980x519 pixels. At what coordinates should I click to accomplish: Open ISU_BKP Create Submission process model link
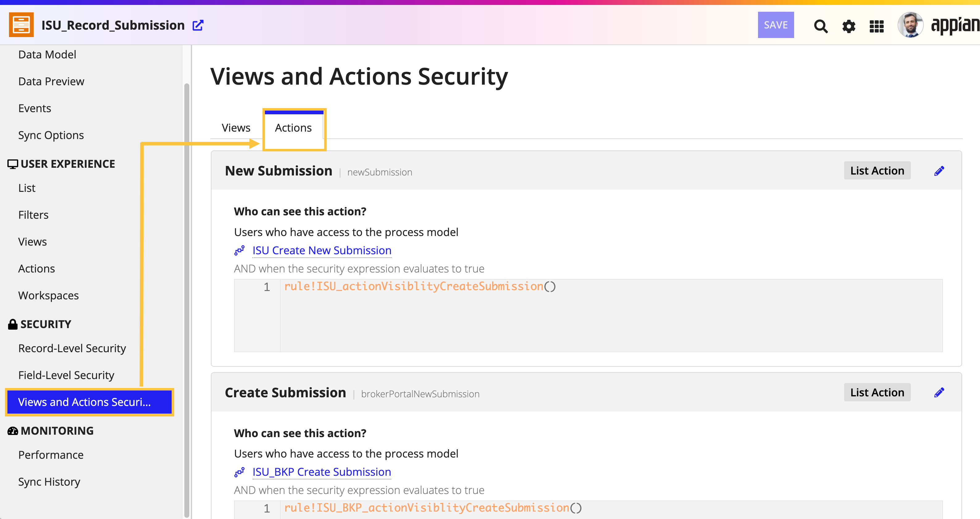click(x=322, y=472)
